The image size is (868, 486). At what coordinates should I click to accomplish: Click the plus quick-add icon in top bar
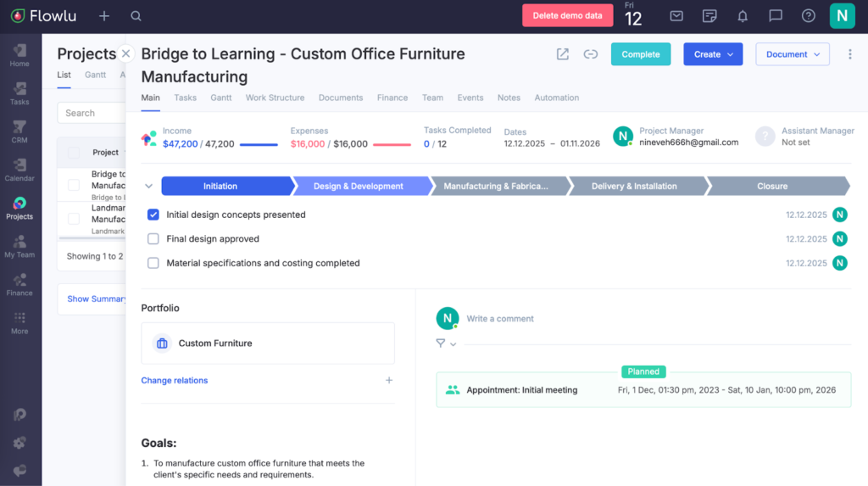point(104,16)
